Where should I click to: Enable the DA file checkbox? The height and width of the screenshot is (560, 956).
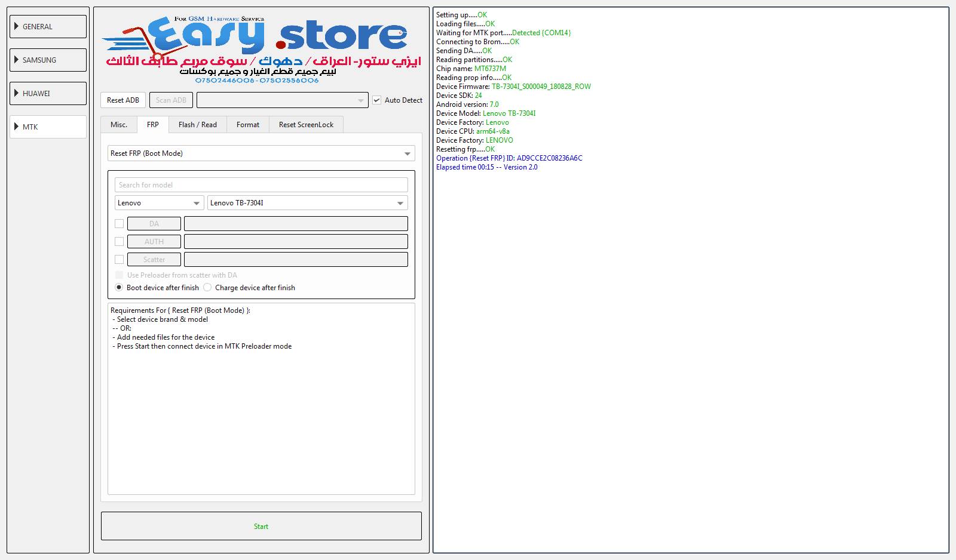pos(119,224)
